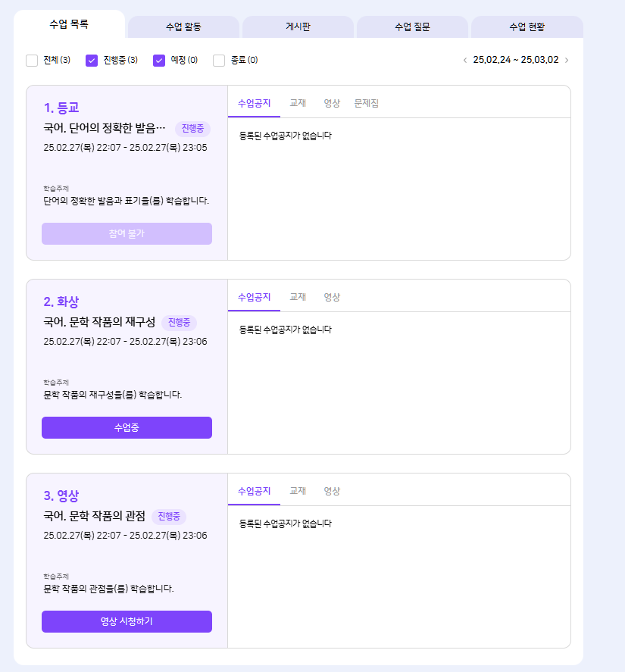Image resolution: width=625 pixels, height=672 pixels.
Task: Click the 수업중 button in 화상 class
Action: point(127,427)
